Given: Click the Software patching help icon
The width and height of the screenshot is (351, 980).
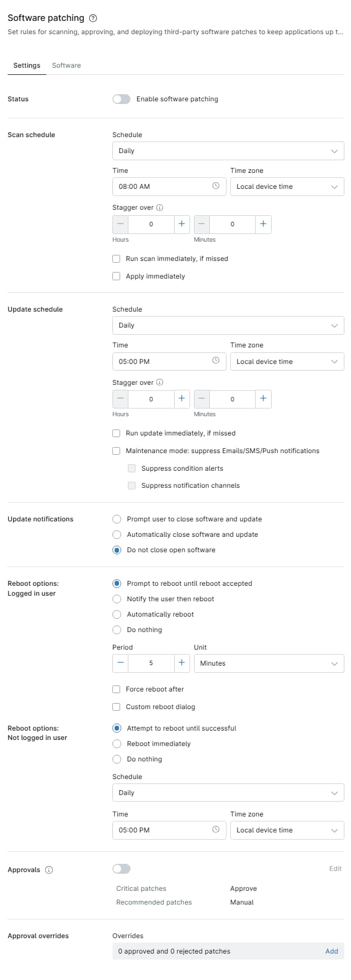Looking at the screenshot, I should click(93, 18).
